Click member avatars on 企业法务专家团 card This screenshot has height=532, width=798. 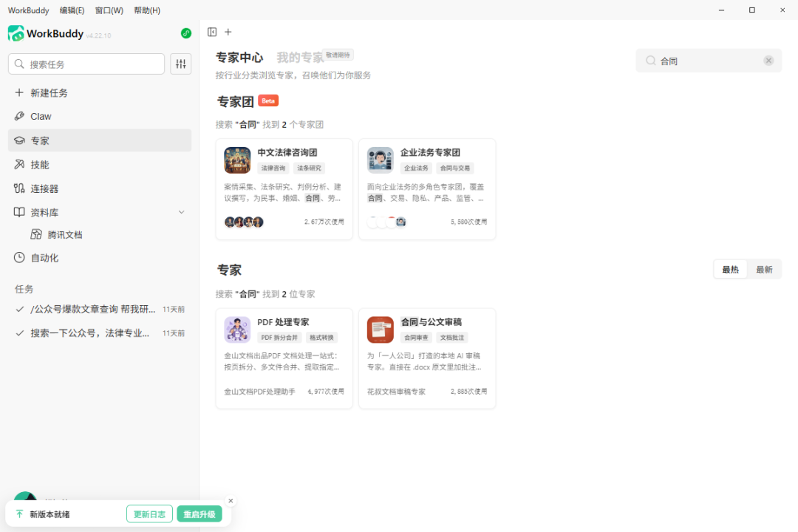[x=386, y=222]
